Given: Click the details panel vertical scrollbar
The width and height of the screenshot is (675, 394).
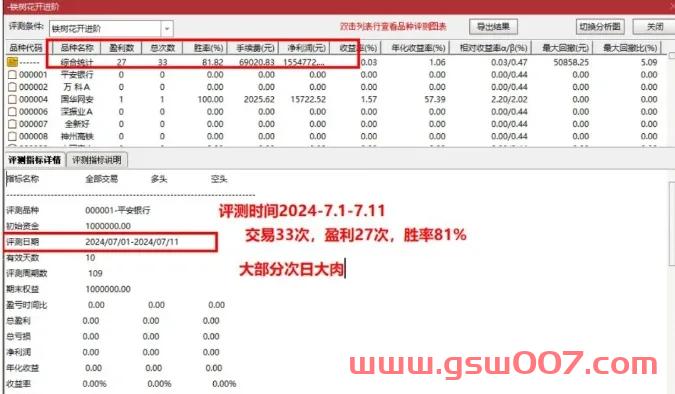Looking at the screenshot, I should (672, 224).
